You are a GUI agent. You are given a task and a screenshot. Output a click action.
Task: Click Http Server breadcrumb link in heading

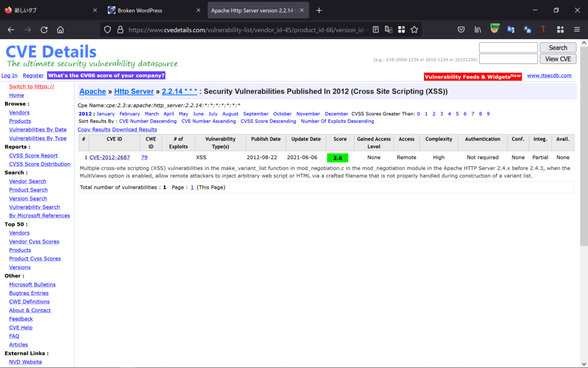point(134,91)
